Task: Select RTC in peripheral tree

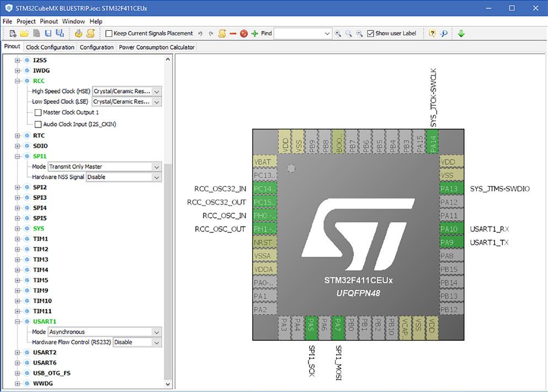Action: pos(39,136)
